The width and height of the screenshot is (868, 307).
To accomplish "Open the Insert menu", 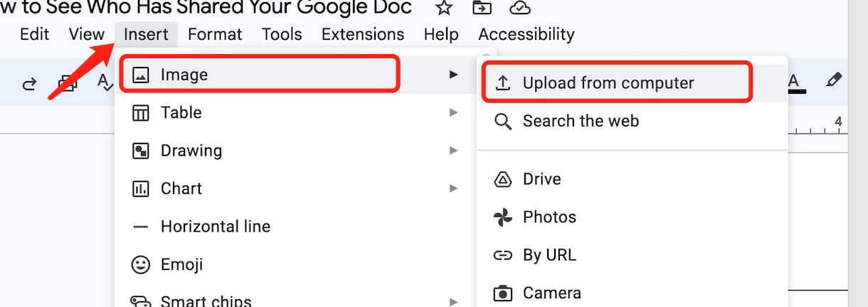I will (x=146, y=34).
